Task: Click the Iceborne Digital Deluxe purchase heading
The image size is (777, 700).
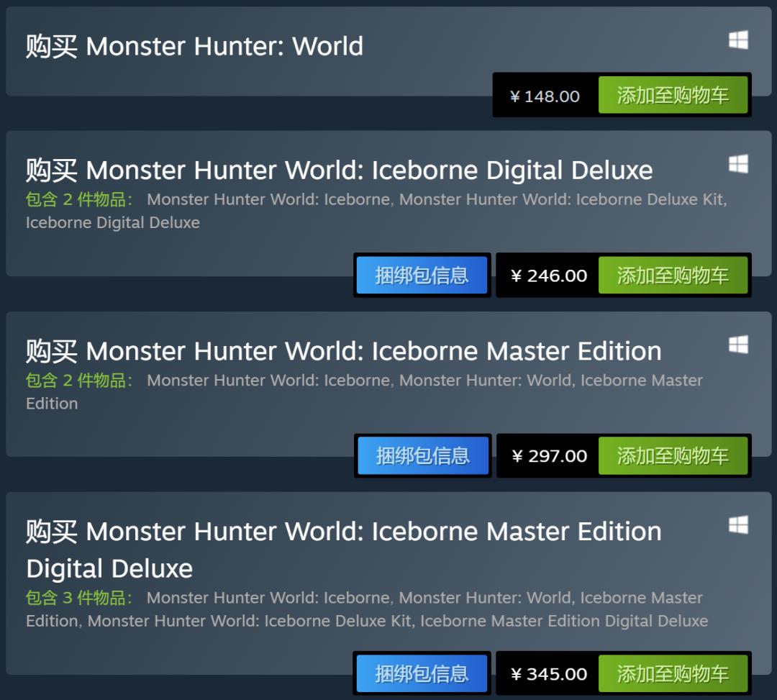Action: (x=339, y=171)
